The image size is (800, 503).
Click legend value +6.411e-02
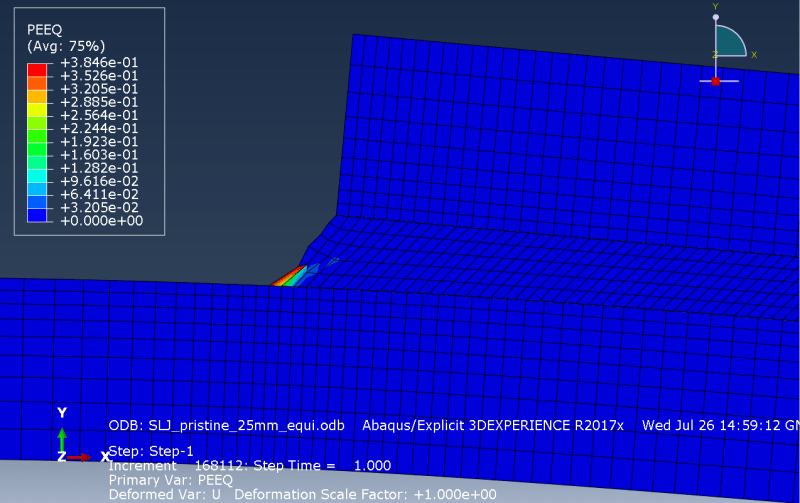pos(99,194)
